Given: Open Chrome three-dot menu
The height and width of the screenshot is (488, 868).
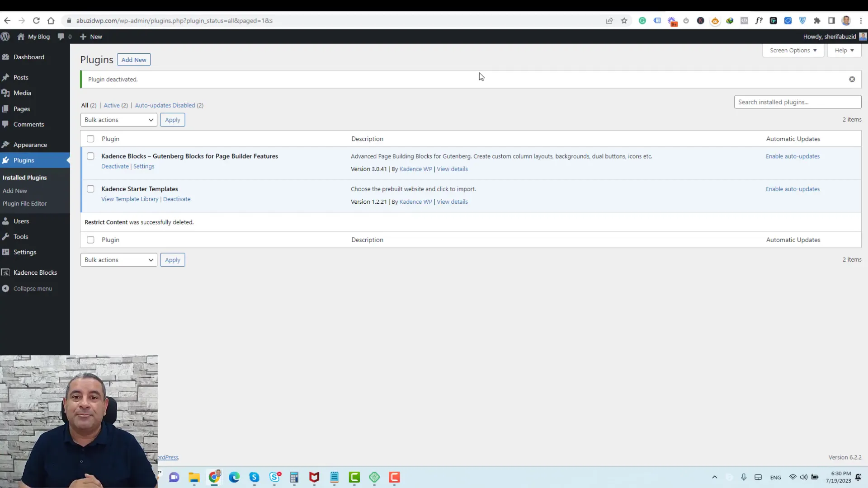Looking at the screenshot, I should pos(861,21).
